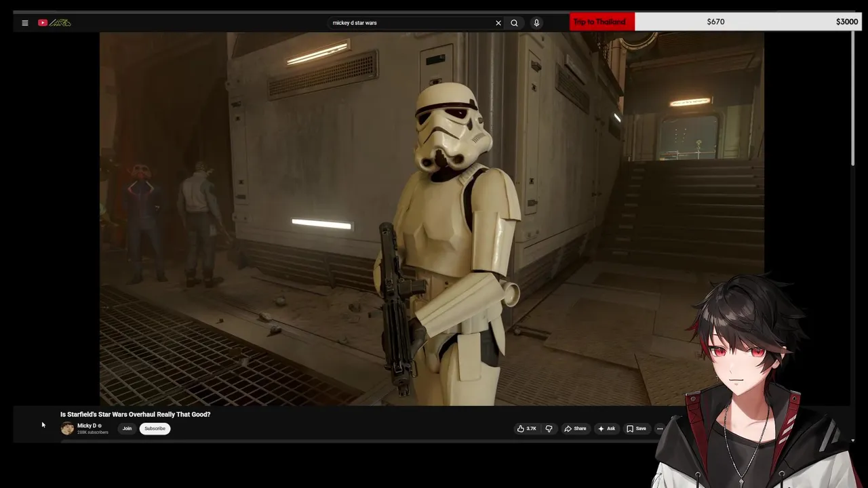The height and width of the screenshot is (488, 868).
Task: Clear the search box with the X
Action: tap(498, 23)
